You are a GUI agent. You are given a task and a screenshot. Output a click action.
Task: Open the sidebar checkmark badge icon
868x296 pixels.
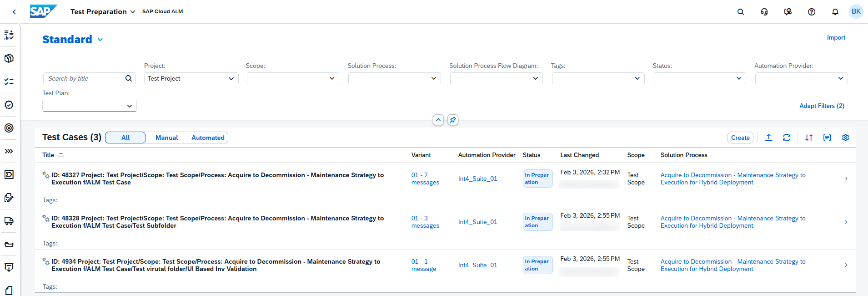coord(9,105)
